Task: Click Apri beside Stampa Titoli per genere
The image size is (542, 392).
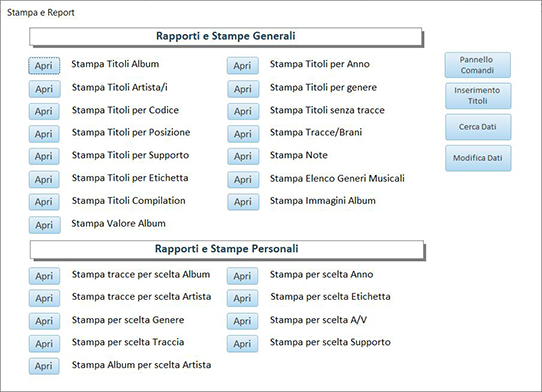Action: pos(243,89)
